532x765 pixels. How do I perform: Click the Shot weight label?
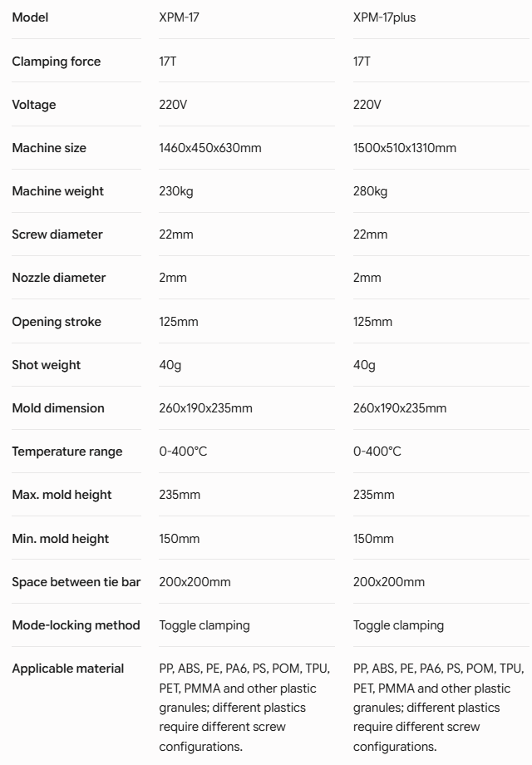tap(47, 365)
